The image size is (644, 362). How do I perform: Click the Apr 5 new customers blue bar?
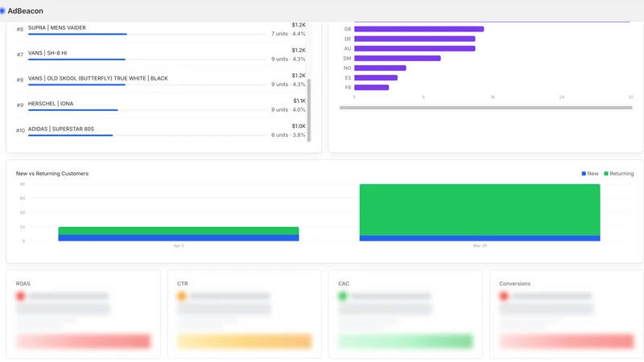(x=179, y=237)
